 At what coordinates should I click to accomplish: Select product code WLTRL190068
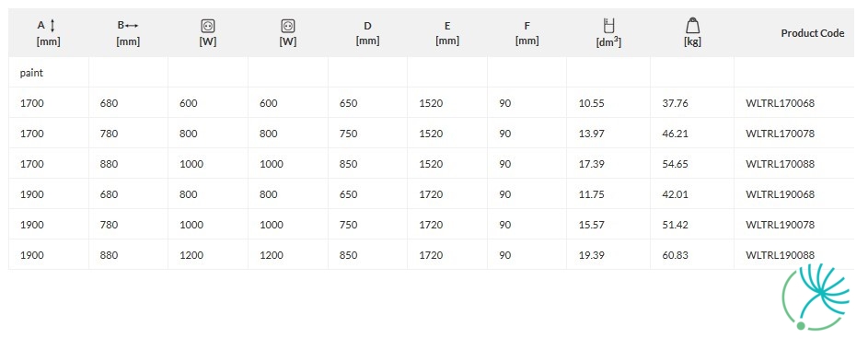coord(780,194)
